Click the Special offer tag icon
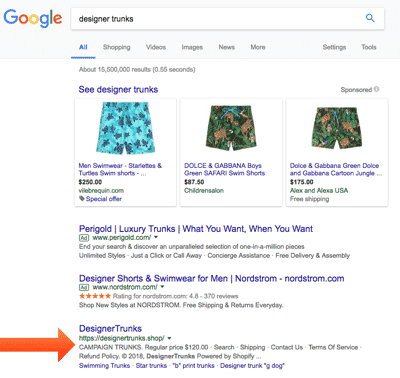This screenshot has height=378, width=400. 82,199
